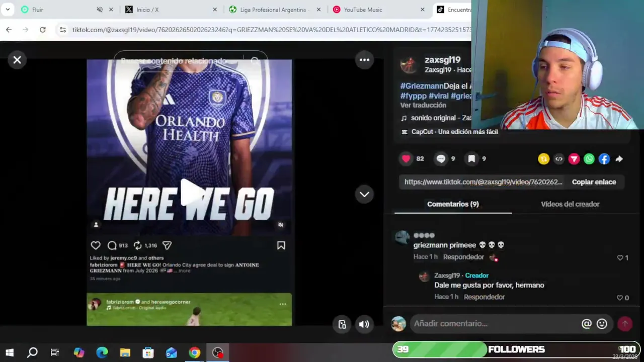This screenshot has height=362, width=644.
Task: Close the Liga Profesional Argentina tab
Action: point(318,10)
